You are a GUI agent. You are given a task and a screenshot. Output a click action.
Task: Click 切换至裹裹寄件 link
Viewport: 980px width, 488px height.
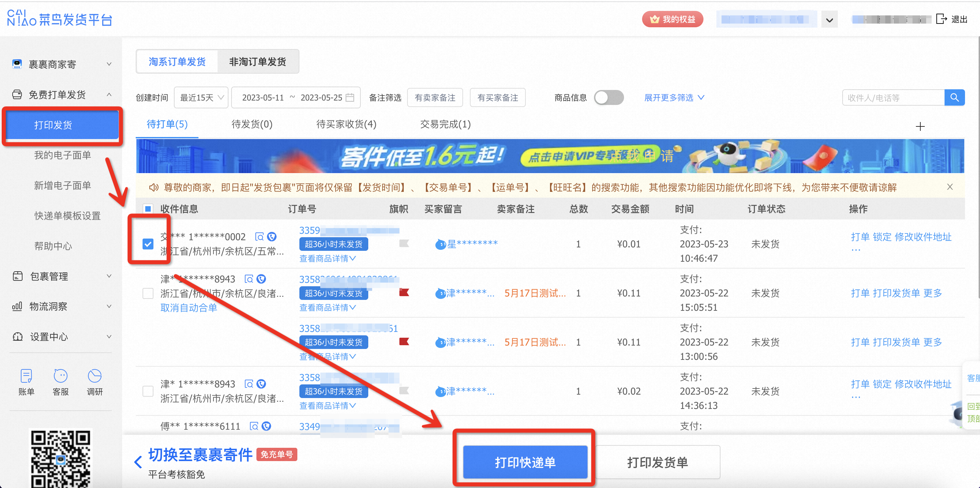tap(200, 455)
